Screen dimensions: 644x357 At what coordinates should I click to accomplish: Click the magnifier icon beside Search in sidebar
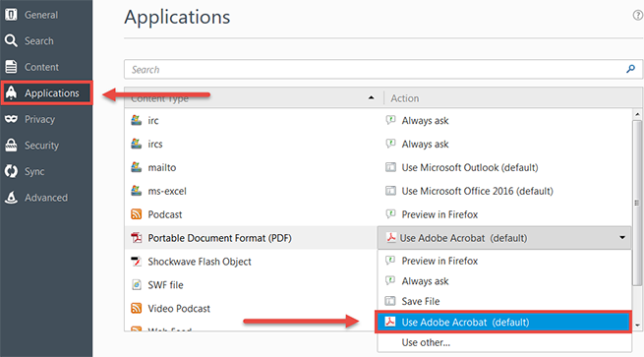point(11,40)
